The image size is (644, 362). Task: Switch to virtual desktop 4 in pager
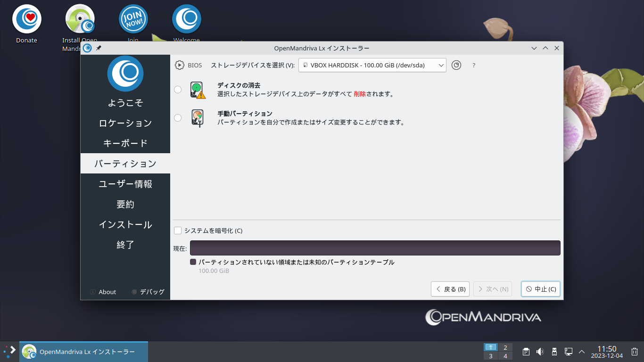pyautogui.click(x=505, y=356)
